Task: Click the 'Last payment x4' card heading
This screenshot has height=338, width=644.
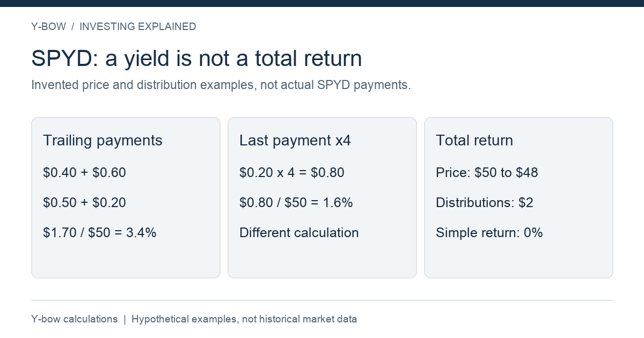Action: (x=295, y=141)
